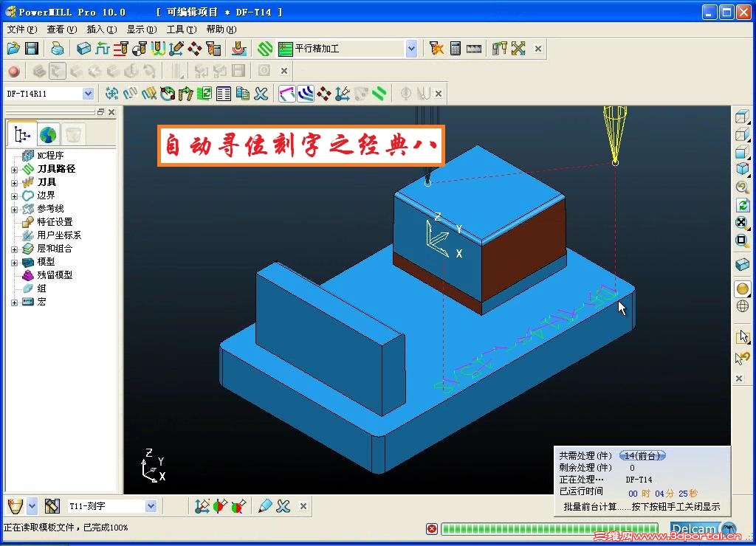This screenshot has height=546, width=756.
Task: Click the transform toolpath icon beside DF-T14R11
Action: coord(112,94)
